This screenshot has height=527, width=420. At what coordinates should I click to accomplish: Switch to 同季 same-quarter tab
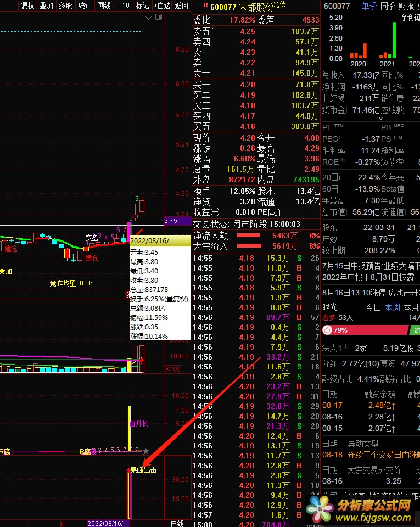(388, 6)
